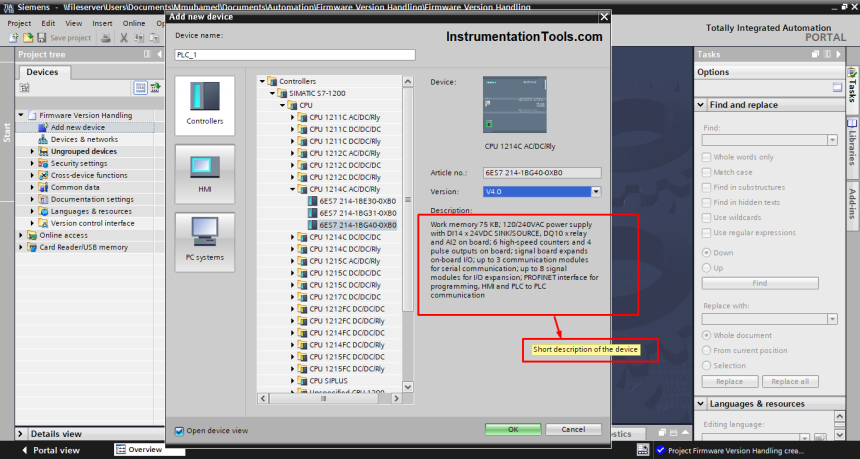The width and height of the screenshot is (860, 459).
Task: Click the New project toolbar icon
Action: (x=14, y=38)
